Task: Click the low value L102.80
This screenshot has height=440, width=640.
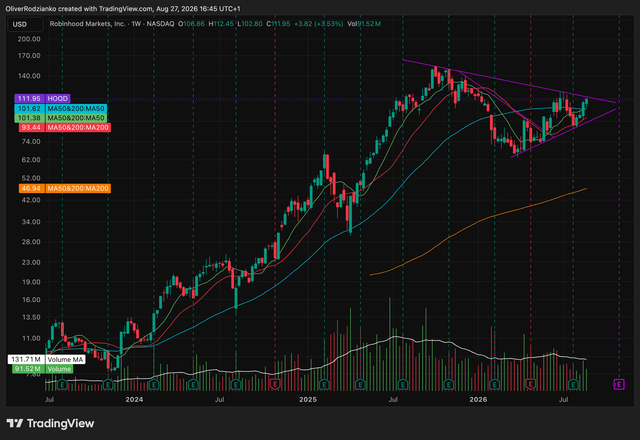Action: point(250,24)
